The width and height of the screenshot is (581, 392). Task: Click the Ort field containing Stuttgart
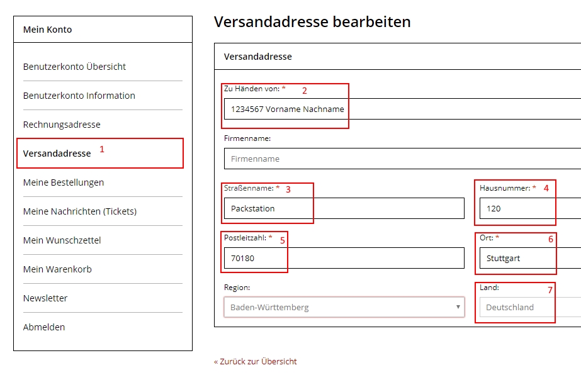(x=530, y=258)
